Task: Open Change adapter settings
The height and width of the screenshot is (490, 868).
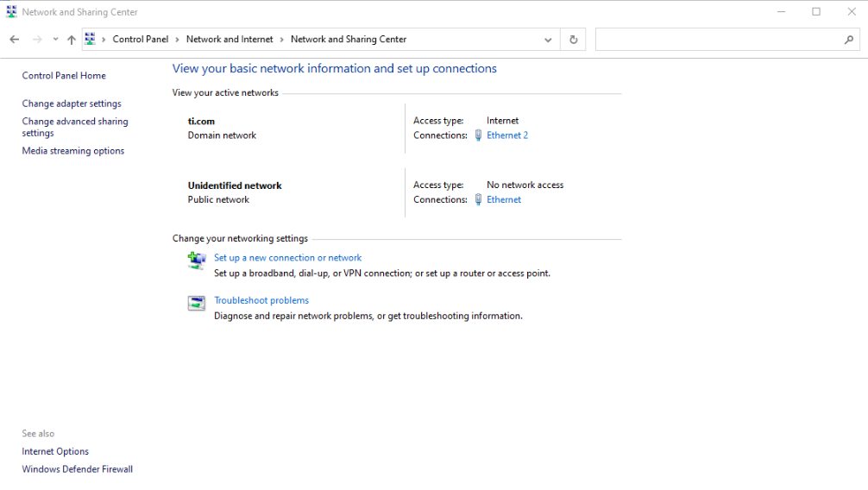Action: point(72,104)
